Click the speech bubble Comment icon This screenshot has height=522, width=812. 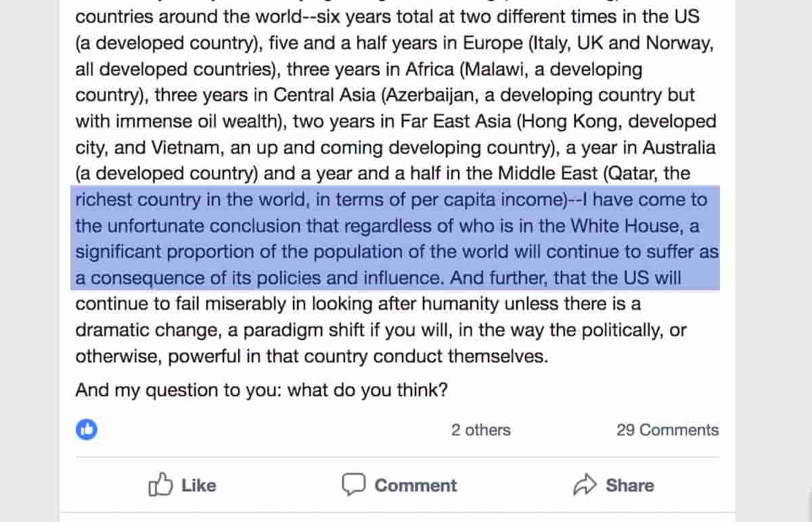coord(354,485)
